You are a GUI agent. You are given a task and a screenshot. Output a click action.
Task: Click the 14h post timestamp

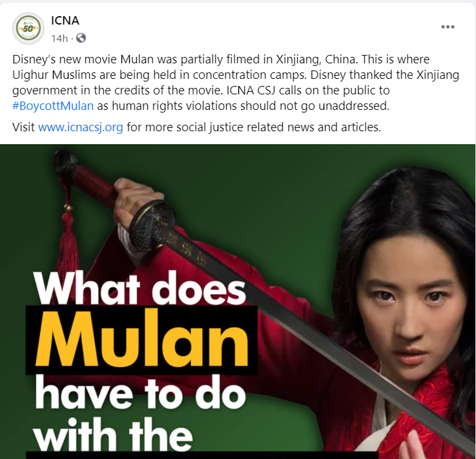pos(59,39)
